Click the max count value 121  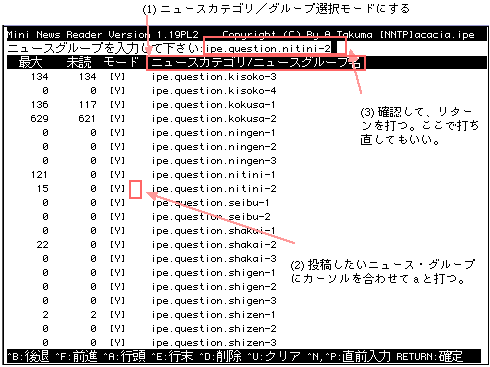39,175
